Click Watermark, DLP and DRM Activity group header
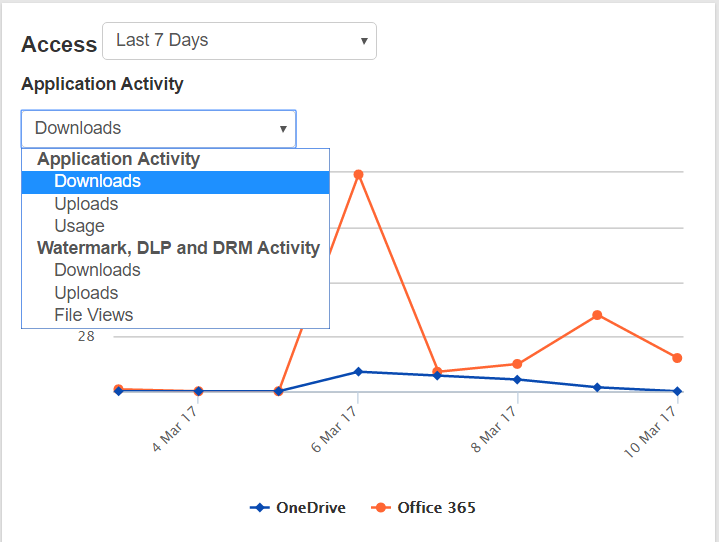This screenshot has height=542, width=719. (178, 248)
